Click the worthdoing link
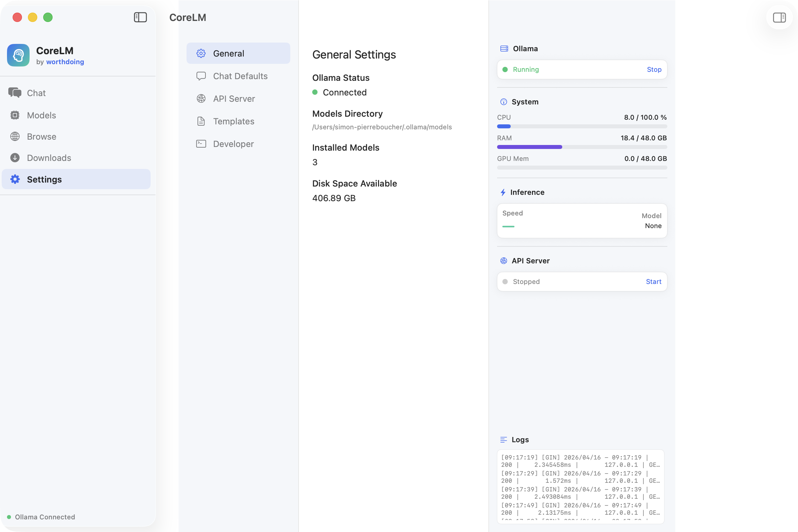The image size is (798, 532). 65,62
